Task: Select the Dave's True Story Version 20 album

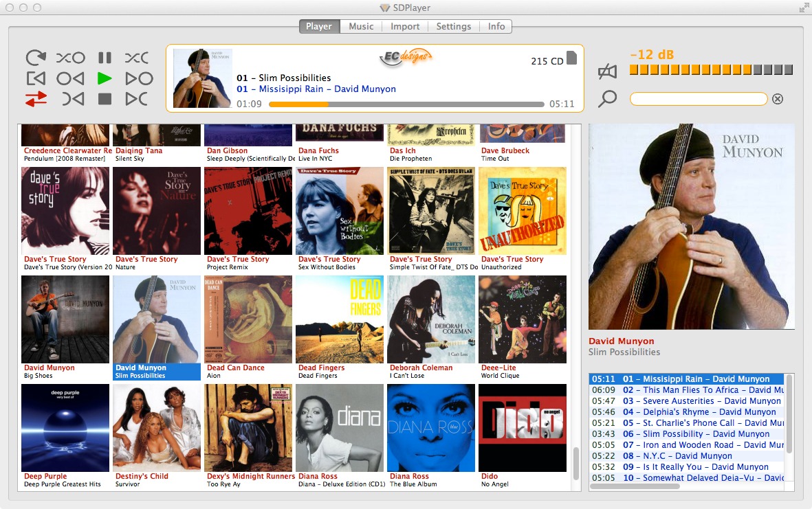Action: pos(65,219)
